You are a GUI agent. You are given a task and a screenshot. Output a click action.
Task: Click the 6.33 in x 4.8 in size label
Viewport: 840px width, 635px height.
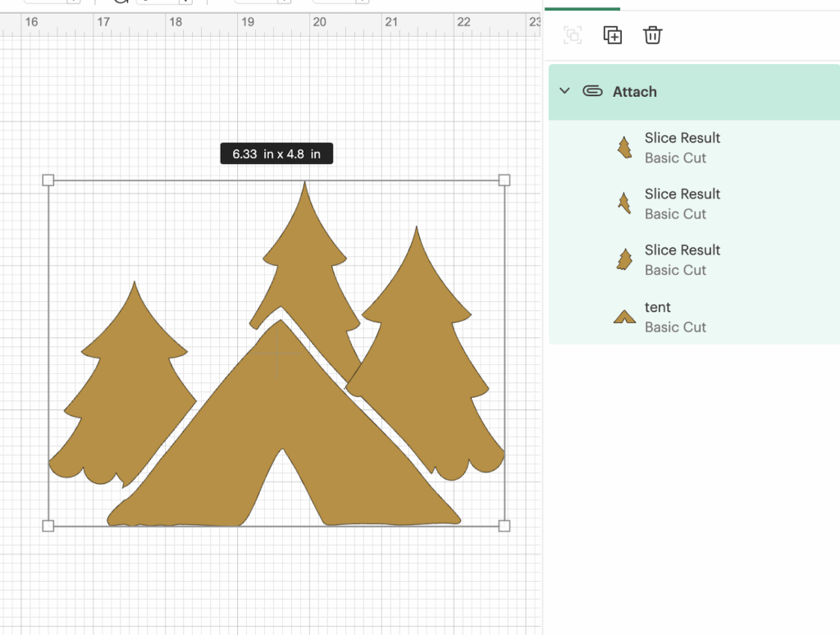pos(276,154)
